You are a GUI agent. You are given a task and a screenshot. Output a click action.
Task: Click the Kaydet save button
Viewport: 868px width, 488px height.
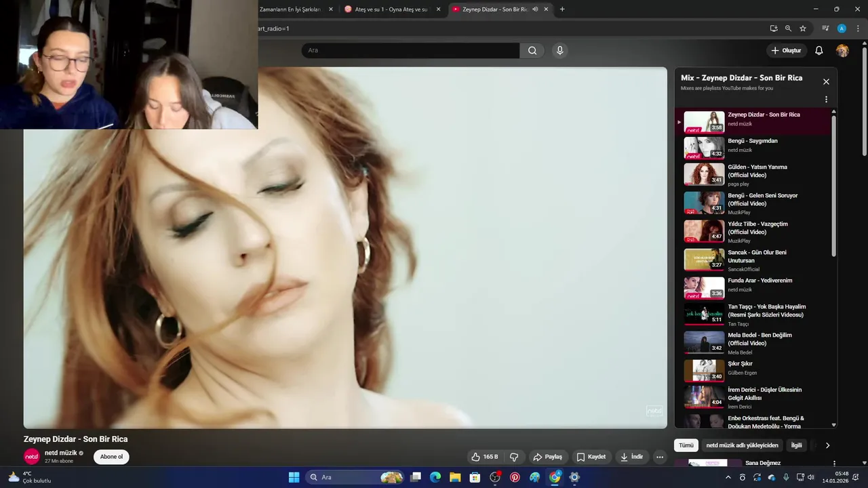[591, 457]
